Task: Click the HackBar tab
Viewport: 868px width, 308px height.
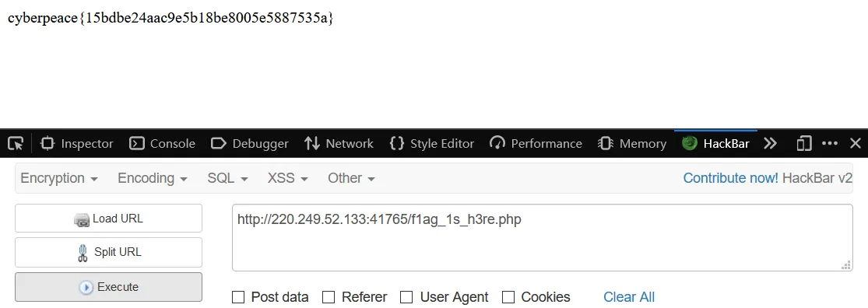Action: click(715, 144)
